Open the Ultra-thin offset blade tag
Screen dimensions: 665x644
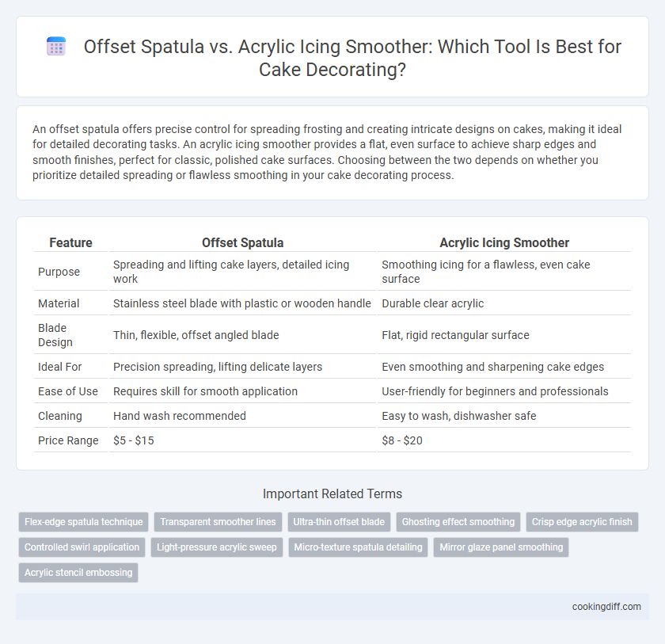339,522
